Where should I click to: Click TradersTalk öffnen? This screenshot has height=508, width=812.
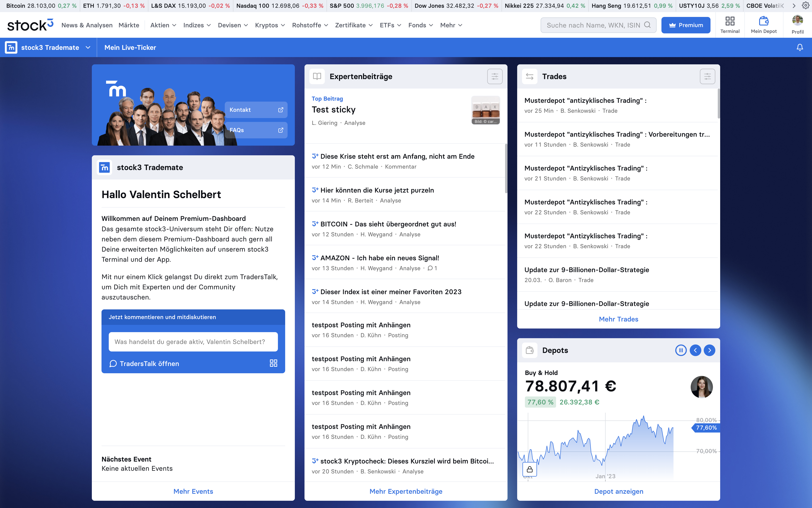point(145,364)
